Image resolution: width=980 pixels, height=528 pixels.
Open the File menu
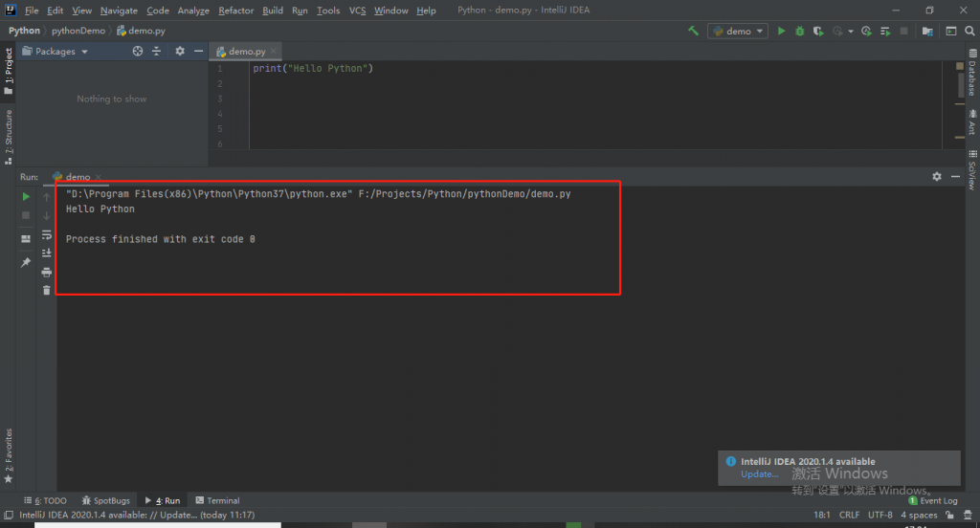tap(32, 11)
